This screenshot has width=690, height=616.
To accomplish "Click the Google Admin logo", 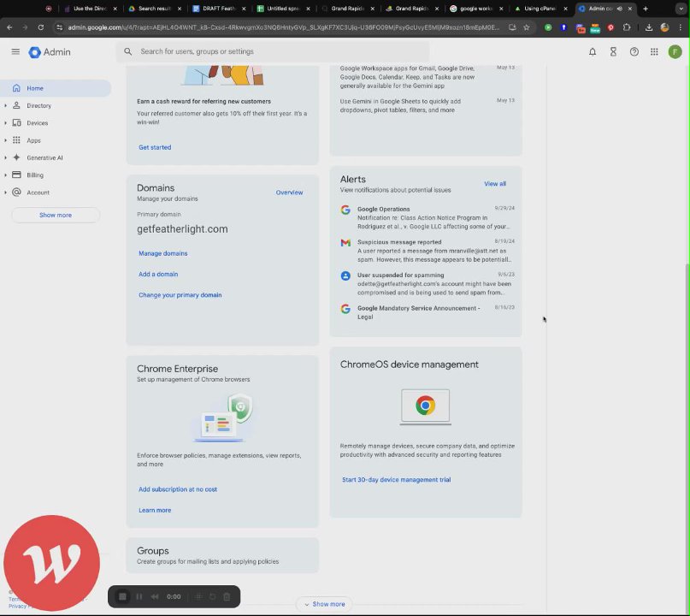I will pos(50,52).
